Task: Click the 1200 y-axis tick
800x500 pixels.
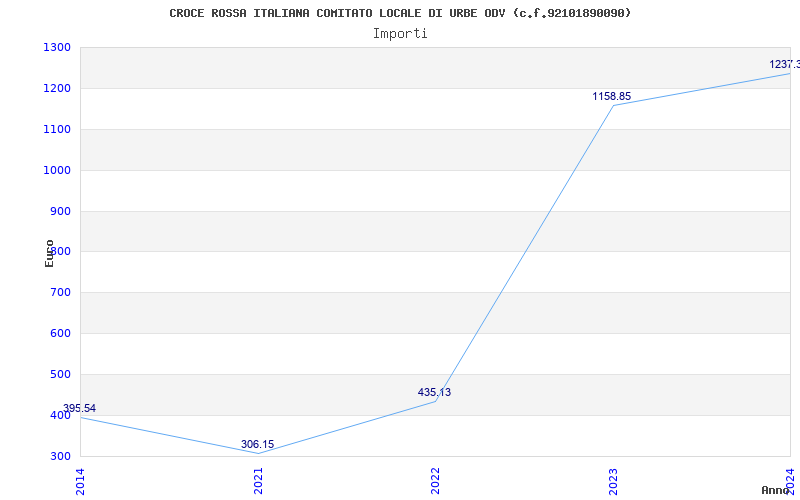Action: [57, 89]
